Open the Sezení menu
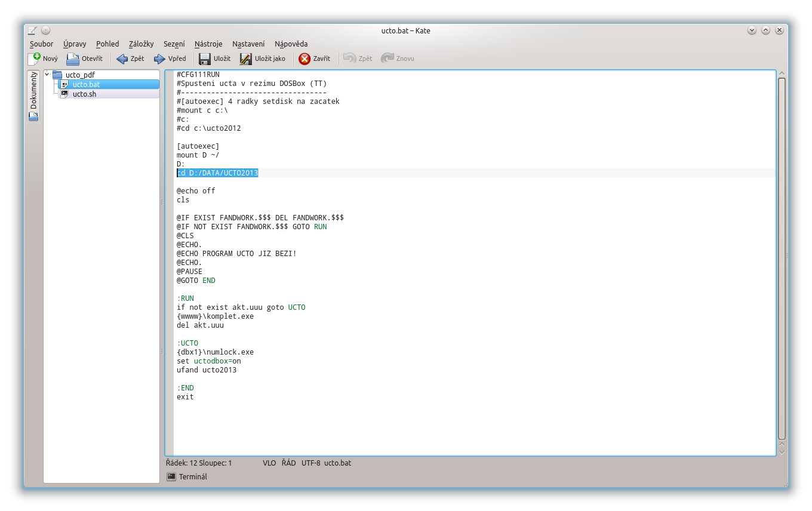This screenshot has height=511, width=812. [174, 44]
